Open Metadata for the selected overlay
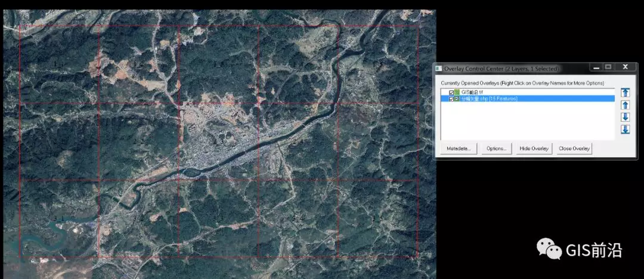The image size is (644, 279). (x=459, y=148)
